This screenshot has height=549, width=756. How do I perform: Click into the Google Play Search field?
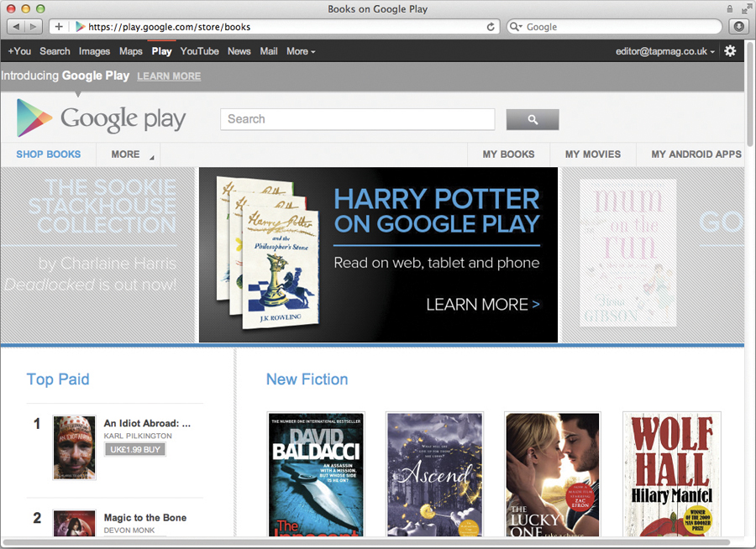(x=357, y=119)
